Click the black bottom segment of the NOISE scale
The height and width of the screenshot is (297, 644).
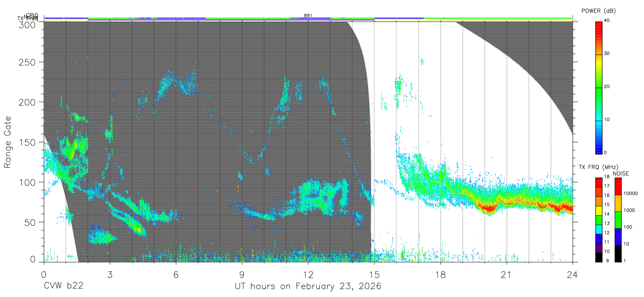click(x=618, y=254)
